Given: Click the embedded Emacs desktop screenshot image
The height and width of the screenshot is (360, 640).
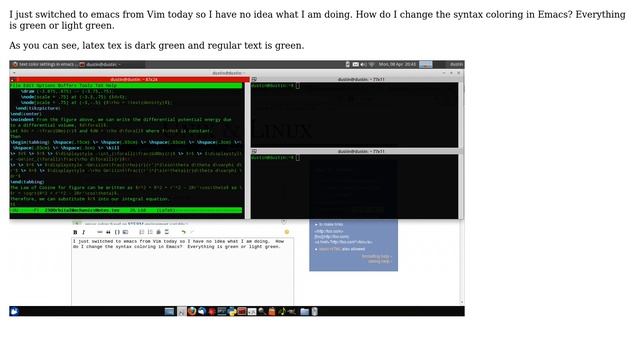Looking at the screenshot, I should [237, 188].
